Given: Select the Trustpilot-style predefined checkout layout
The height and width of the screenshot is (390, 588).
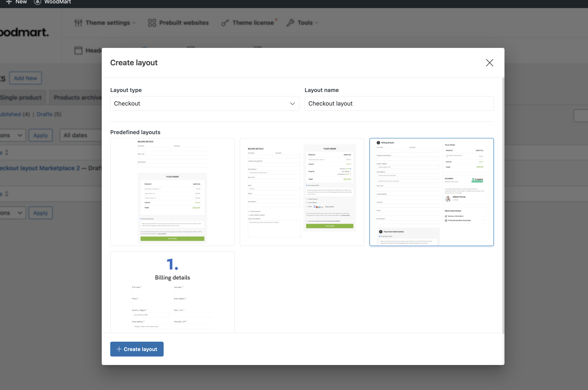Looking at the screenshot, I should pos(431,192).
